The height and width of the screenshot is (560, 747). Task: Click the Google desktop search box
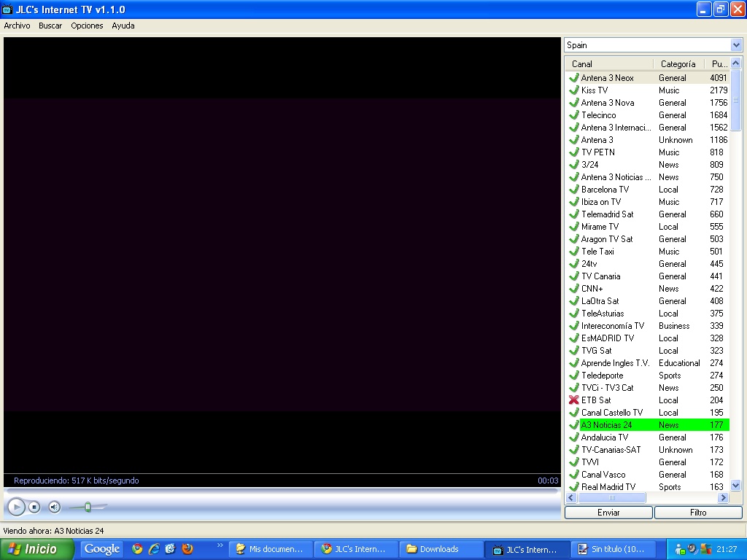[102, 549]
